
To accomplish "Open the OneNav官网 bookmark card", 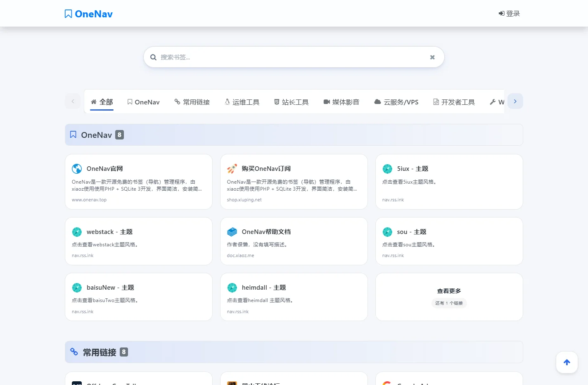I will pos(139,182).
